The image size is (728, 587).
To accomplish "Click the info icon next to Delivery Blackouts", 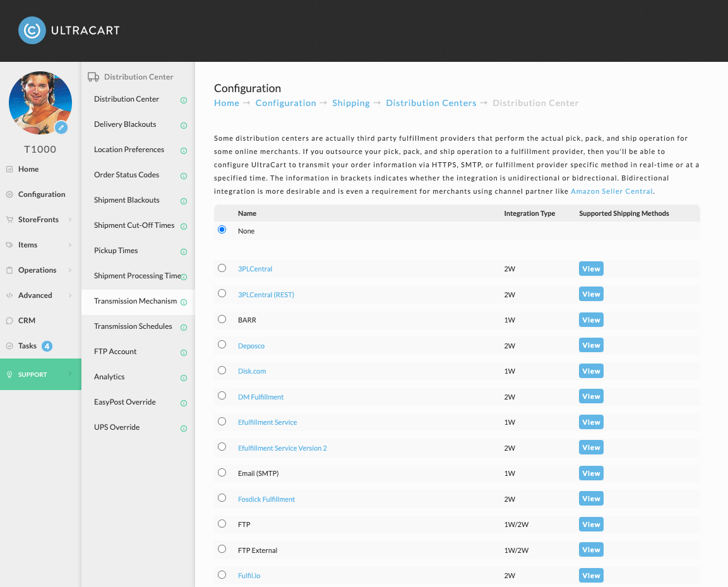I will 184,125.
